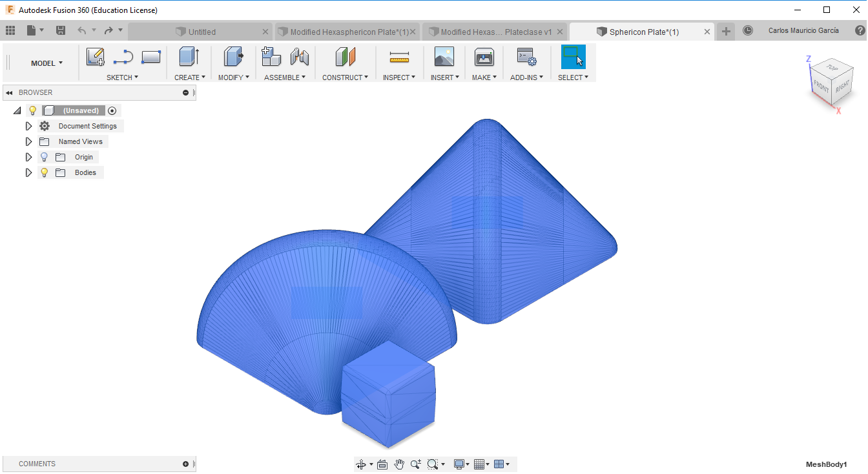868x474 pixels.
Task: Expand the COMMENTS panel plus icon
Action: (x=186, y=464)
